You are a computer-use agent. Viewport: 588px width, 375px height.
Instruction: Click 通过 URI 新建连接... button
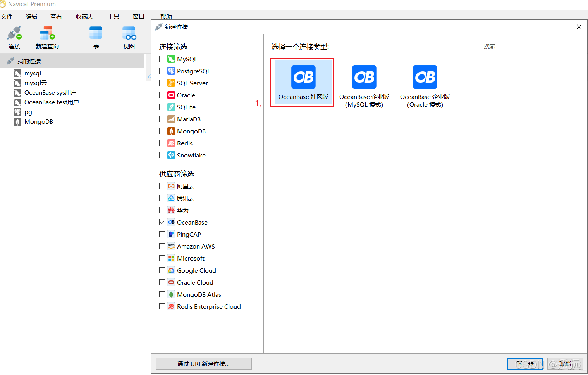[204, 364]
